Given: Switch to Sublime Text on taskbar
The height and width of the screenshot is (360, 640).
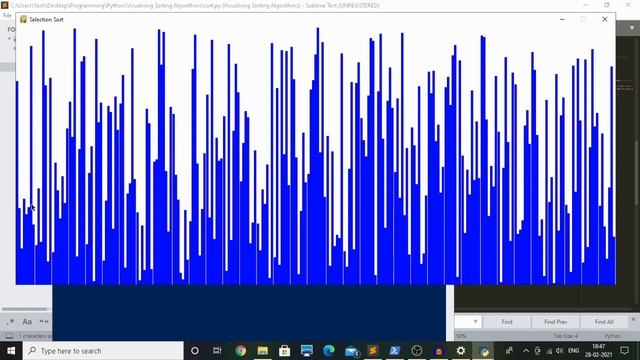Looking at the screenshot, I should click(373, 351).
